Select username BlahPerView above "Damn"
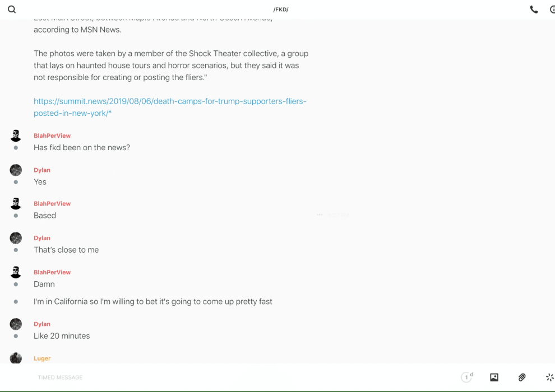Viewport: 555px width, 392px height. coord(52,272)
